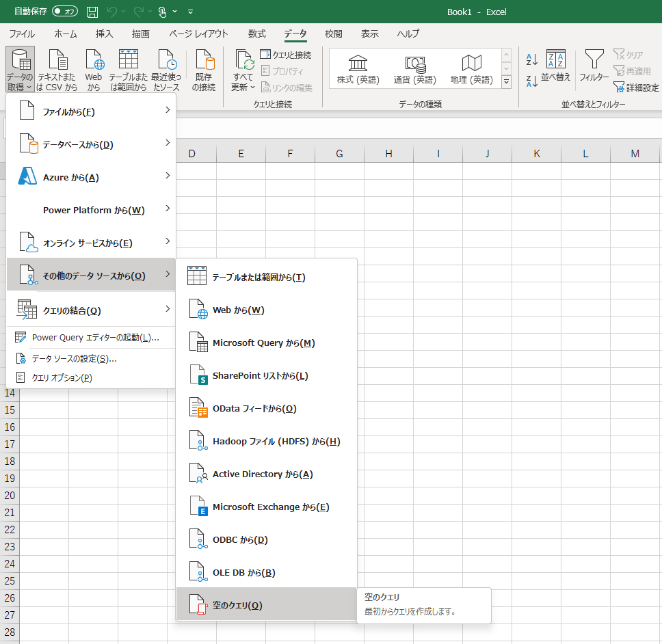The height and width of the screenshot is (644, 662).
Task: Click the sort ascending A to Z icon
Action: (532, 59)
